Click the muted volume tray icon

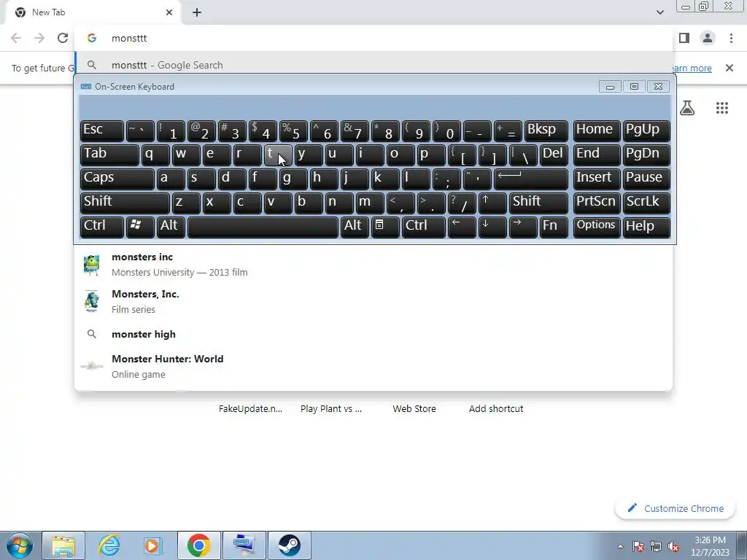click(673, 546)
